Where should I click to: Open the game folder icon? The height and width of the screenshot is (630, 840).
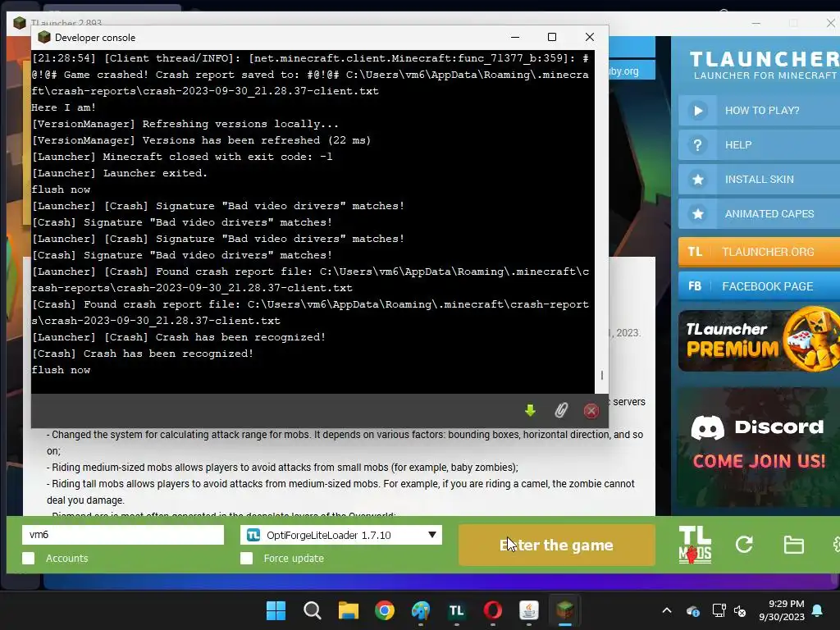[x=793, y=545]
